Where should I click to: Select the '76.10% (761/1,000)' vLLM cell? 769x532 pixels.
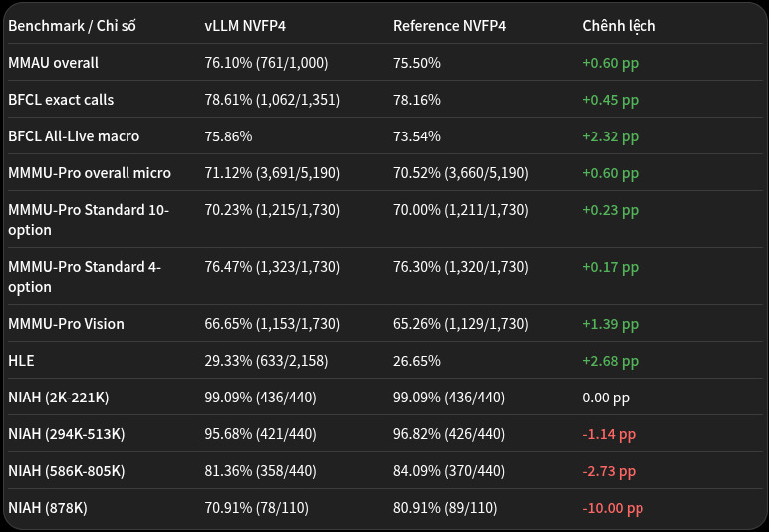point(266,63)
